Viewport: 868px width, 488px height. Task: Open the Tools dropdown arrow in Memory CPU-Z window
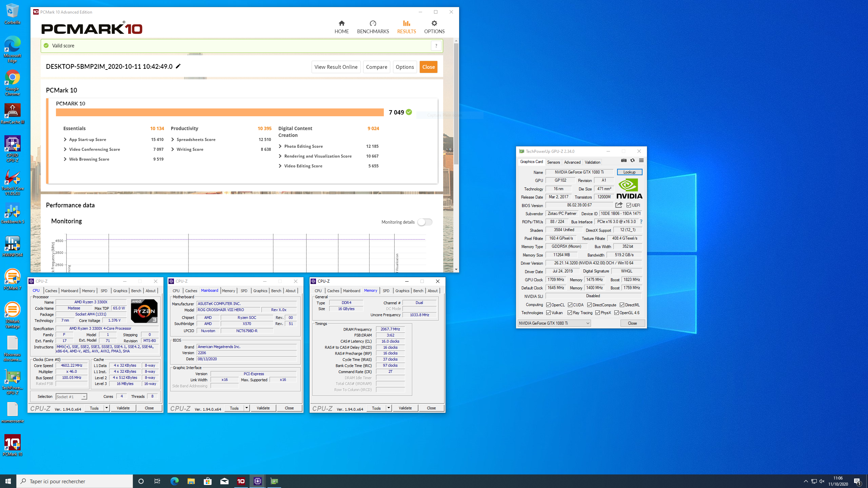(x=389, y=408)
